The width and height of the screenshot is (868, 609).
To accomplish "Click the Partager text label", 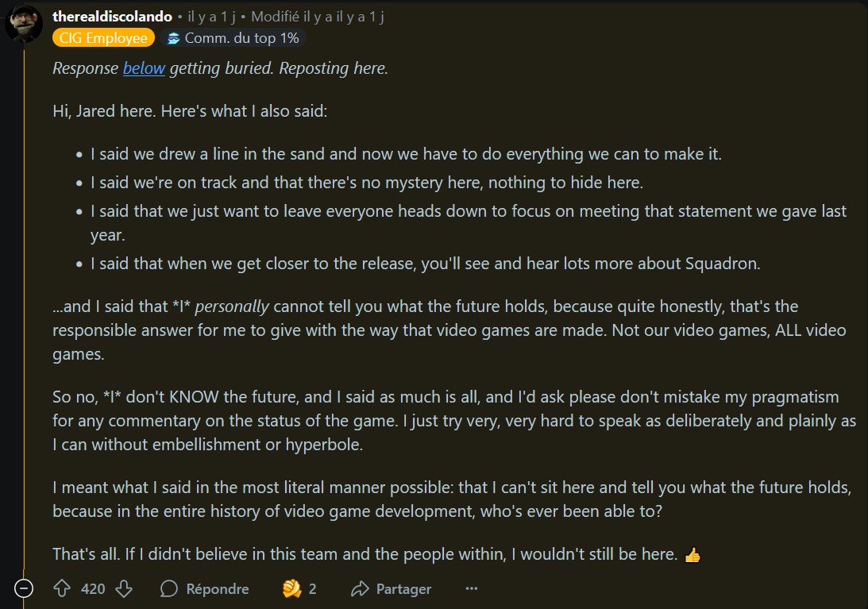I will pos(403,588).
